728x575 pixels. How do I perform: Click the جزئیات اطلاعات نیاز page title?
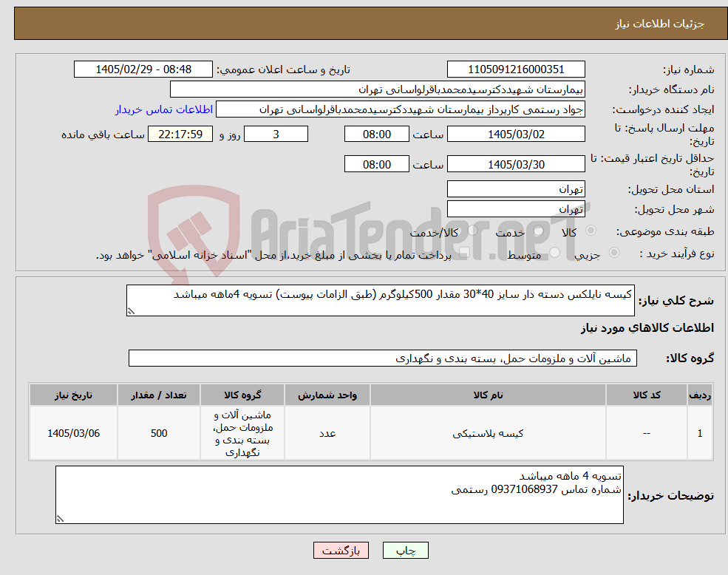click(x=660, y=24)
